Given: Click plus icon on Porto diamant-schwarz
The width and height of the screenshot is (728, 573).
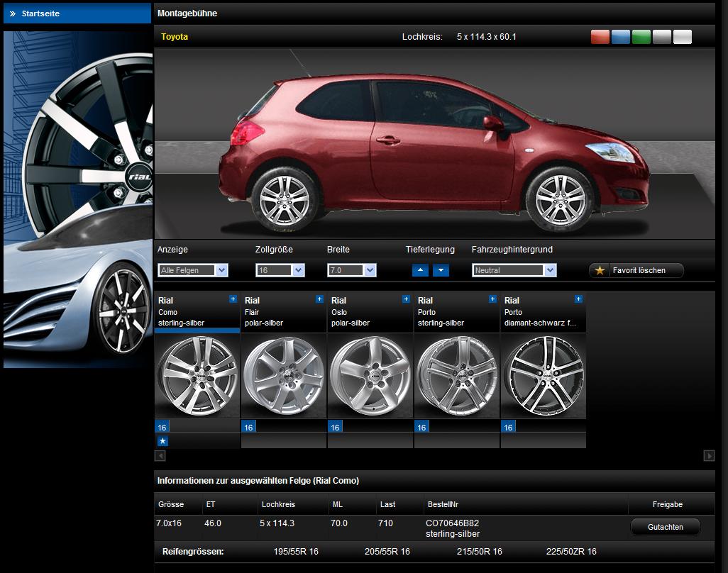Looking at the screenshot, I should pos(578,299).
